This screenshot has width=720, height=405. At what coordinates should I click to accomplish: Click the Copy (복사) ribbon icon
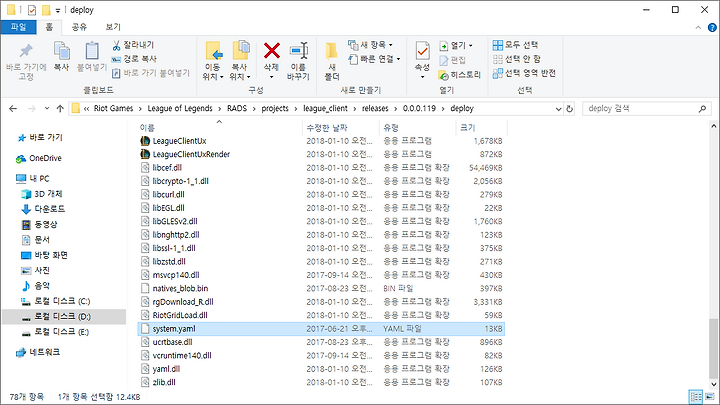tap(62, 56)
